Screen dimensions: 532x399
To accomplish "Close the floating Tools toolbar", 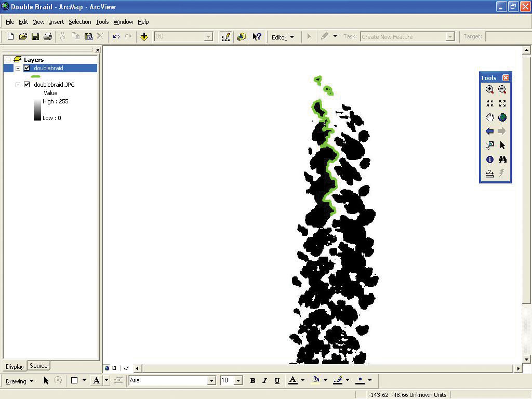I will pos(506,78).
